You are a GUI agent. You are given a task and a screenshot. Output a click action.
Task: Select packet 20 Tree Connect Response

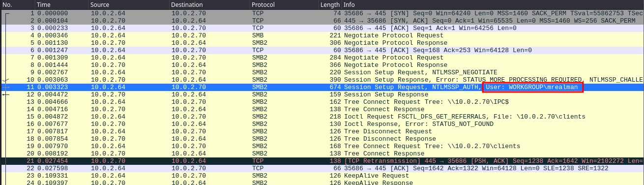point(322,154)
